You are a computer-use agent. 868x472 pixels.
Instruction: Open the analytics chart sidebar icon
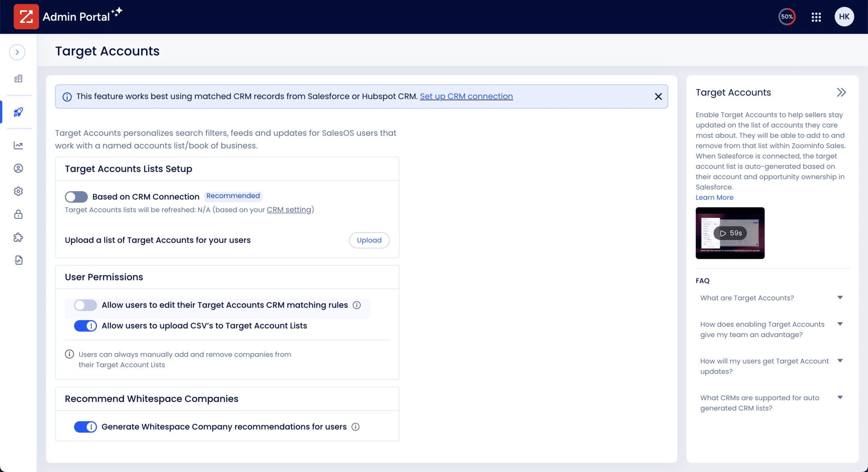[x=18, y=145]
